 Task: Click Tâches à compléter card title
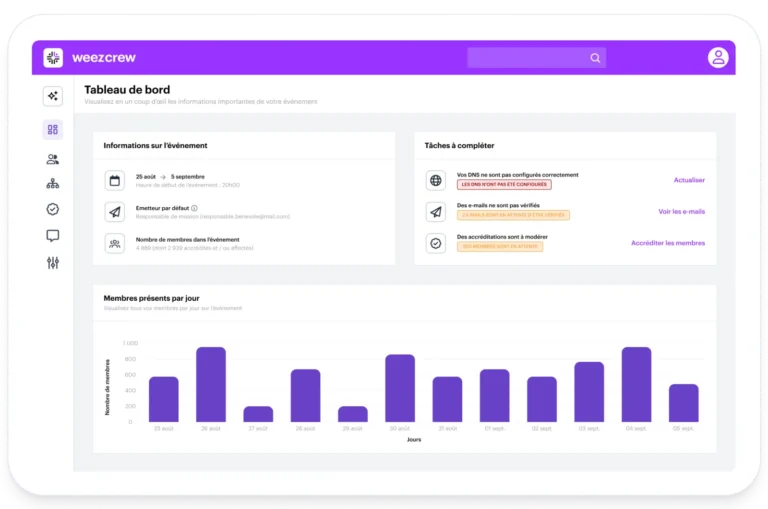459,145
